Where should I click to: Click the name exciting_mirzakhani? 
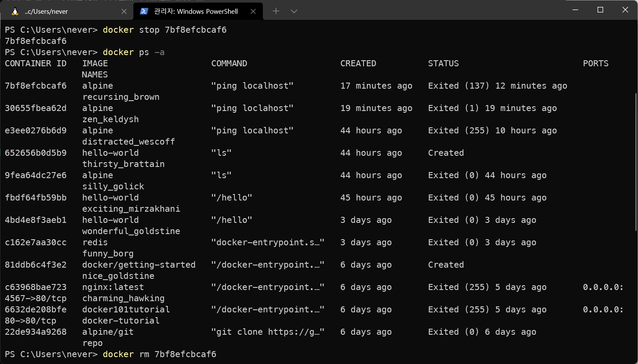point(131,209)
